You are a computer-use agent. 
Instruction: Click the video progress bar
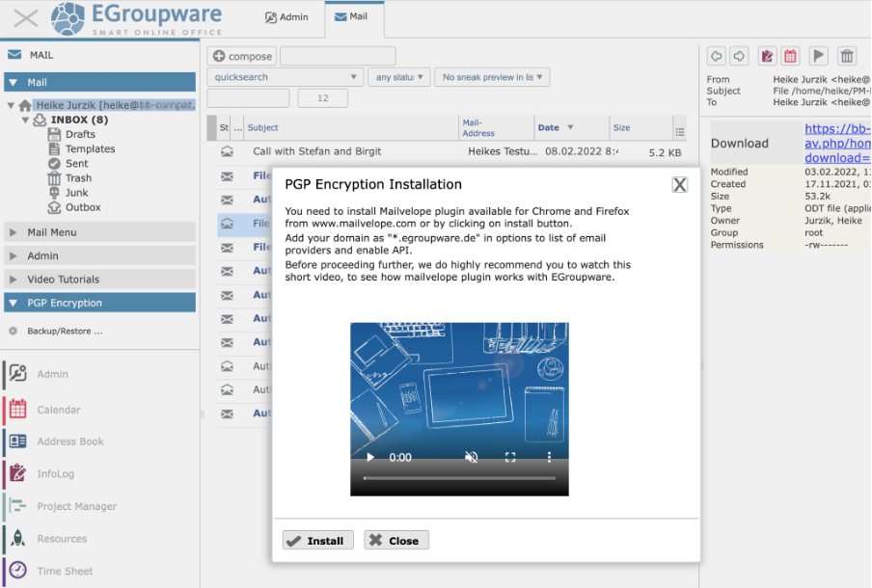(459, 478)
